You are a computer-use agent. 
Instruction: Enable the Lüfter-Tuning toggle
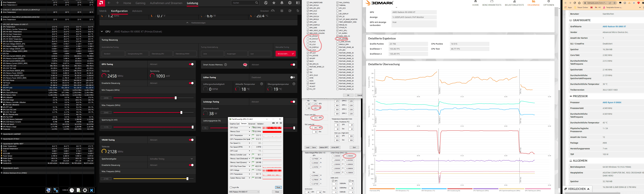pyautogui.click(x=292, y=77)
